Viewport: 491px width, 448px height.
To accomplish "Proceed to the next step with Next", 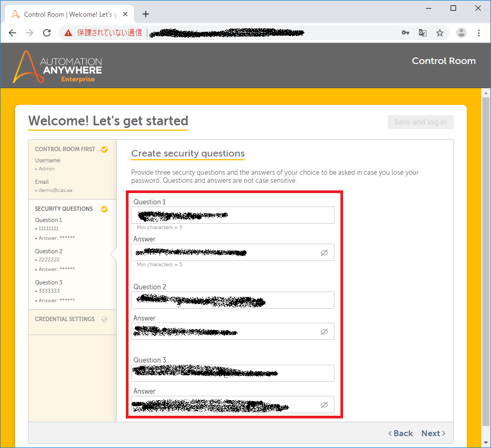I will click(433, 433).
